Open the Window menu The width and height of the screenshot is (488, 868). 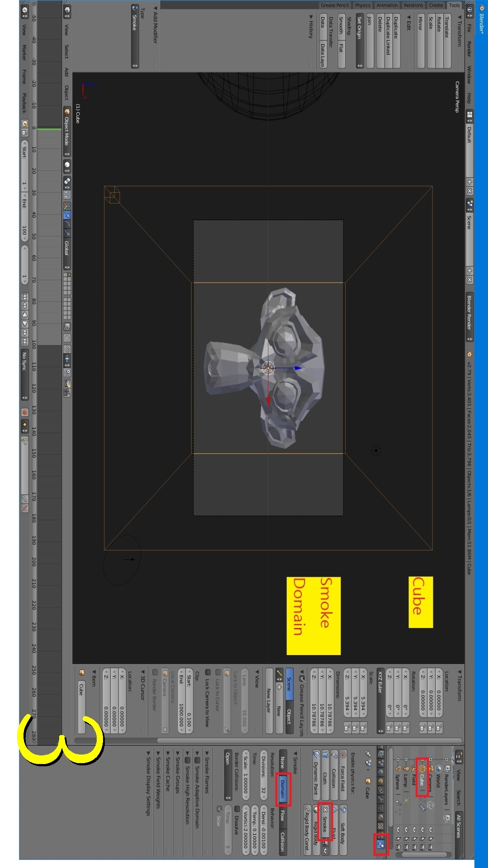pyautogui.click(x=469, y=75)
